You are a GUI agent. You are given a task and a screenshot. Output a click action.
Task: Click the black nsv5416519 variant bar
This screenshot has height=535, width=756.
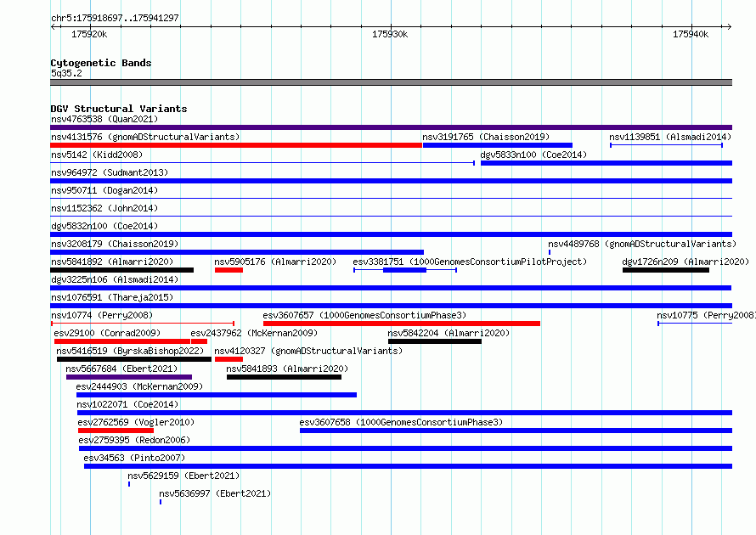click(134, 359)
